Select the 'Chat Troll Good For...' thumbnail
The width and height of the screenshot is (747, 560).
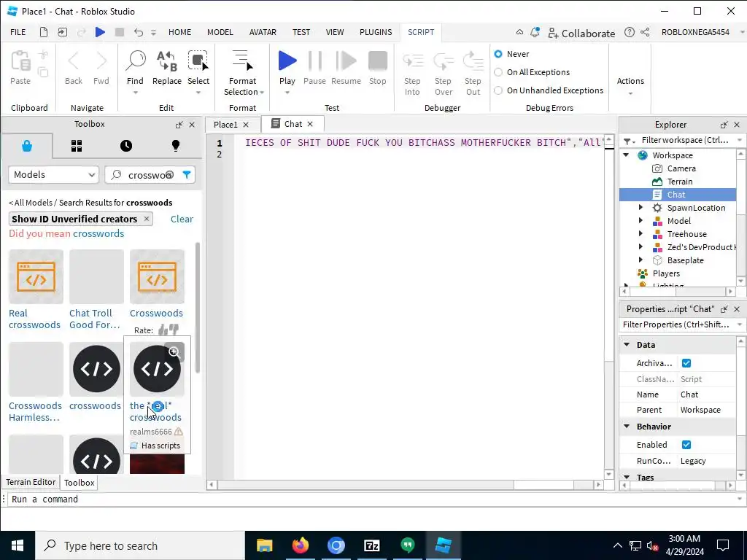point(97,276)
